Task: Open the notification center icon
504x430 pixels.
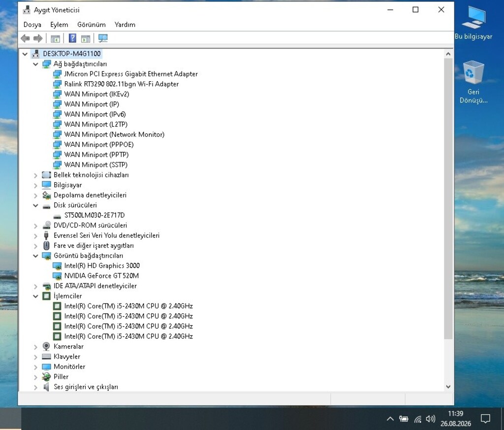Action: click(485, 419)
